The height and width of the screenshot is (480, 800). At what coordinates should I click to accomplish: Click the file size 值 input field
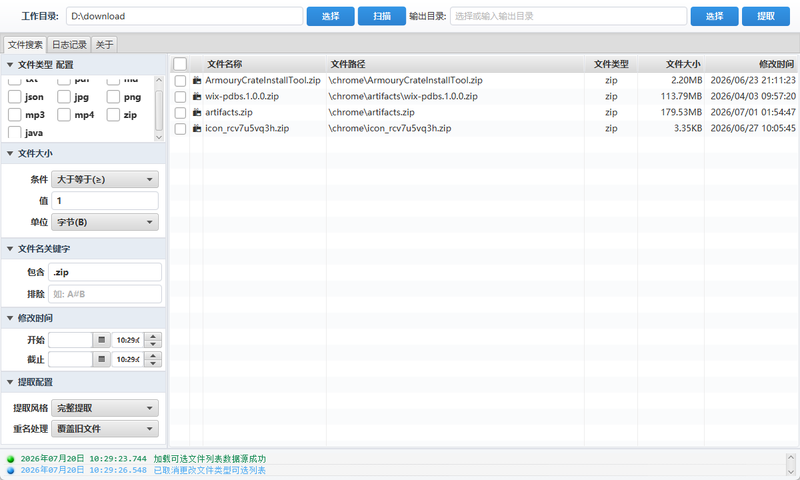click(105, 201)
